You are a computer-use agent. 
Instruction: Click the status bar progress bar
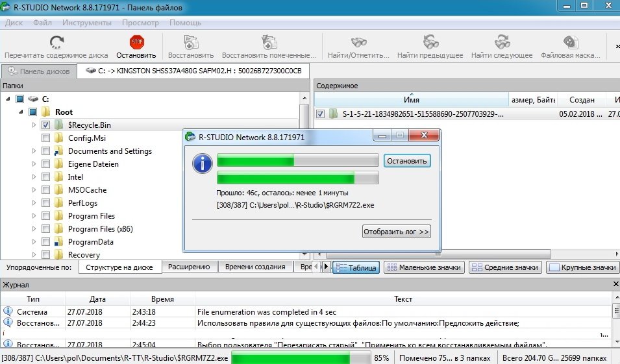pyautogui.click(x=301, y=358)
